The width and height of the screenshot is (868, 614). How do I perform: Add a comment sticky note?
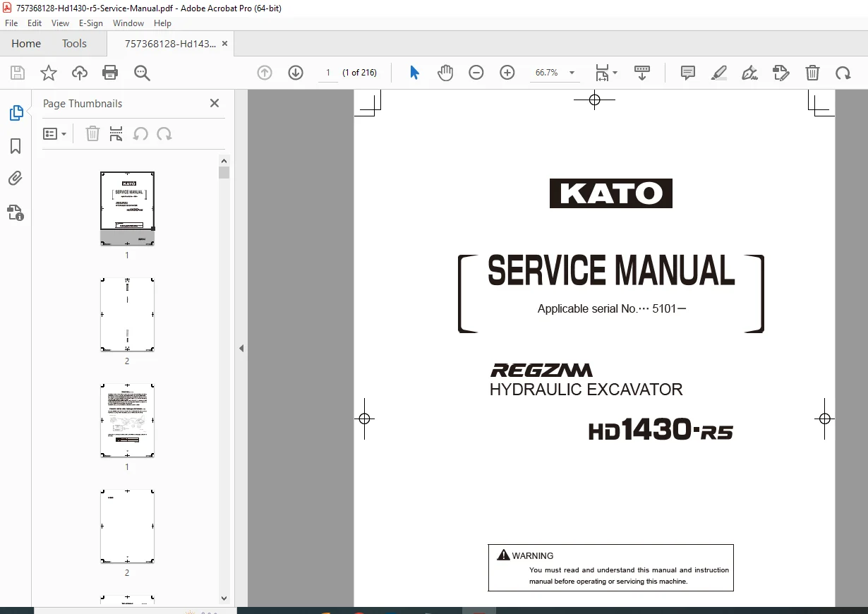(688, 73)
